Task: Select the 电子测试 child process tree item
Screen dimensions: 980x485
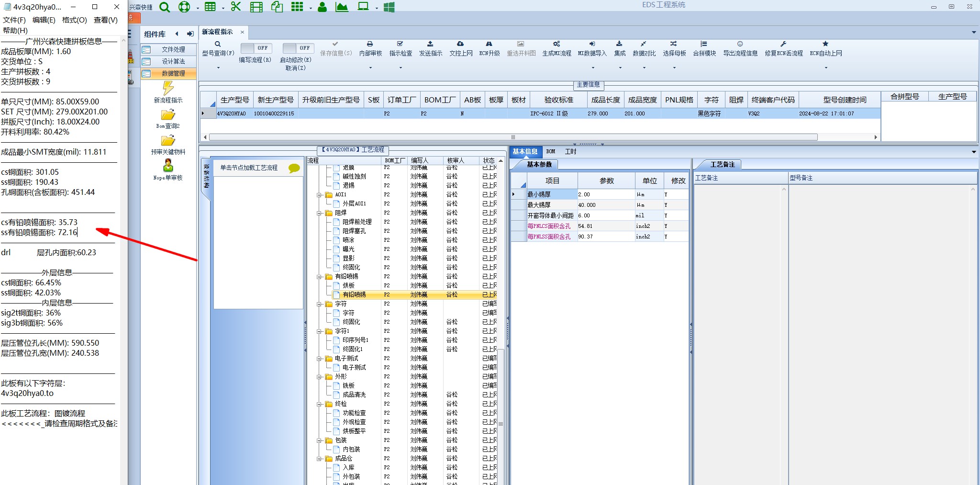Action: point(354,368)
